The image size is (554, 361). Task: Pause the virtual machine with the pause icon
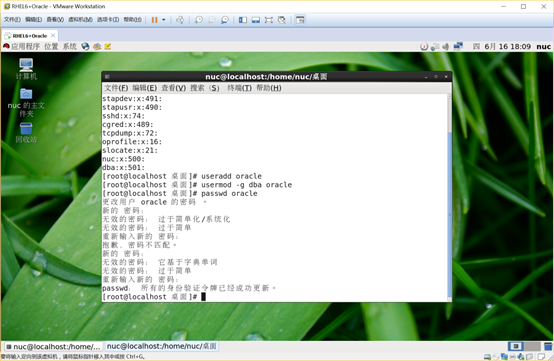pos(154,20)
